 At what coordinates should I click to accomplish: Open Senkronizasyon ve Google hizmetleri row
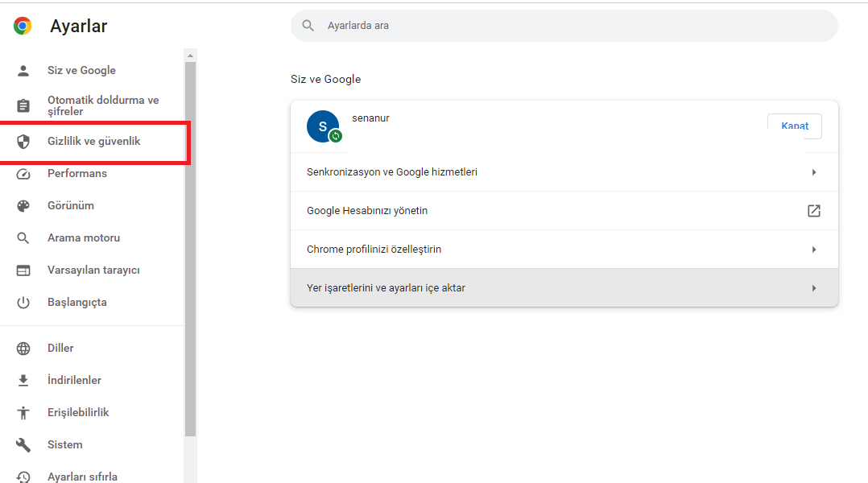pyautogui.click(x=564, y=172)
